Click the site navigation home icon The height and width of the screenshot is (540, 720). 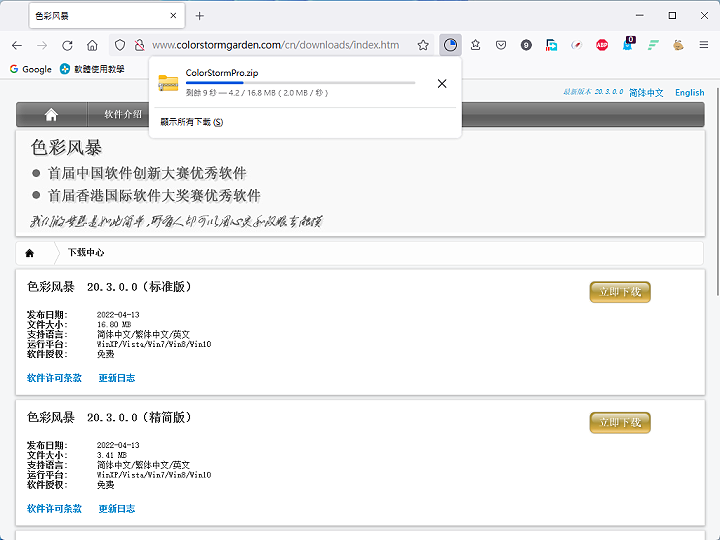tap(51, 114)
